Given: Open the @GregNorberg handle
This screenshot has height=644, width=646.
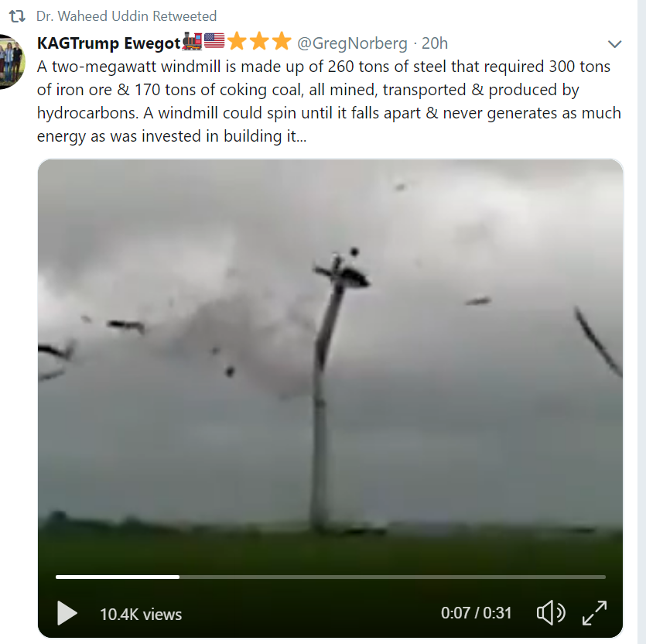Looking at the screenshot, I should point(352,43).
